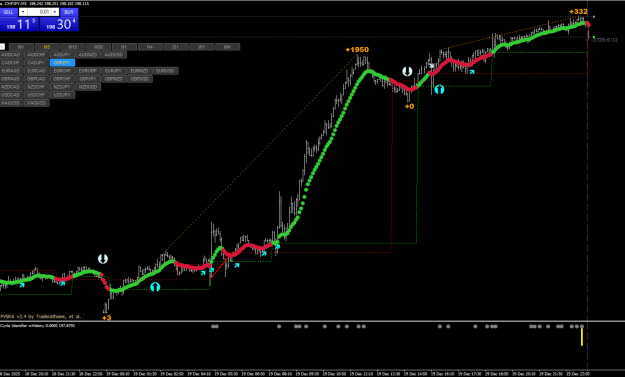Click the cyan up-arrow signal on lower green trend
625x377 pixels.
point(155,287)
